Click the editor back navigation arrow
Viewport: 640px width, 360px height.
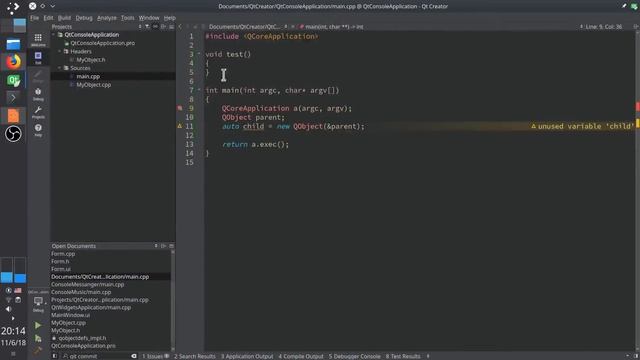point(180,27)
